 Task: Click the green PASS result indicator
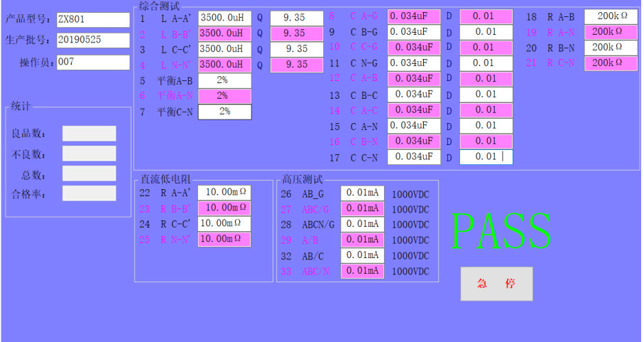pos(501,230)
